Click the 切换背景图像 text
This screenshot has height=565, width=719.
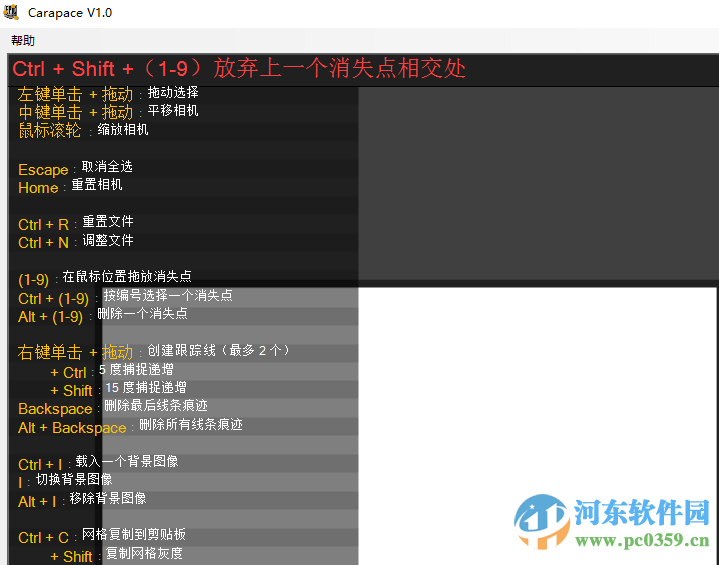[74, 480]
